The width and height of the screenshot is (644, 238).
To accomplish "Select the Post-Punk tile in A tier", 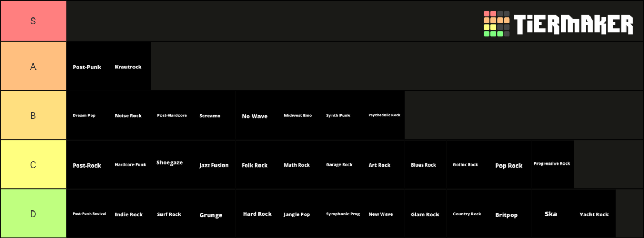I will click(87, 67).
